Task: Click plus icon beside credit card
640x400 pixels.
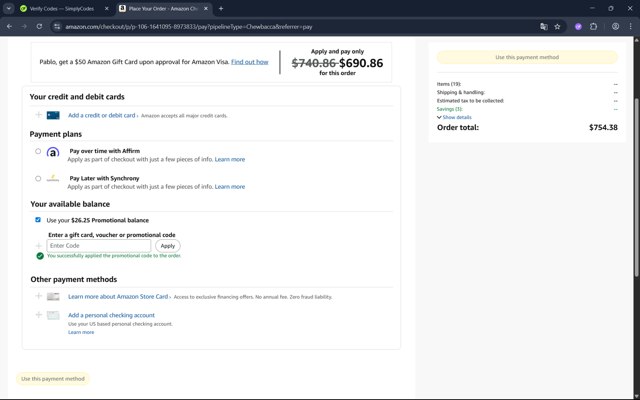Action: point(38,115)
